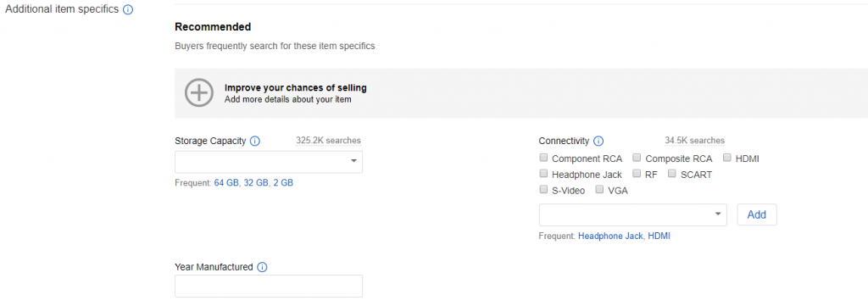Select the RF checkbox

pyautogui.click(x=637, y=174)
